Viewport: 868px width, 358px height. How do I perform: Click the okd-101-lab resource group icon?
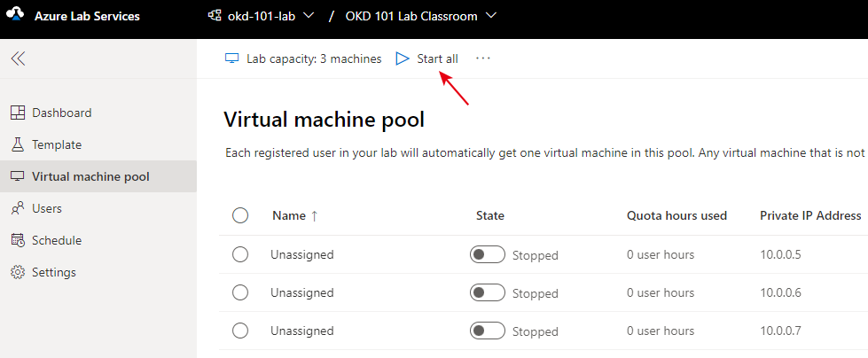click(x=215, y=15)
